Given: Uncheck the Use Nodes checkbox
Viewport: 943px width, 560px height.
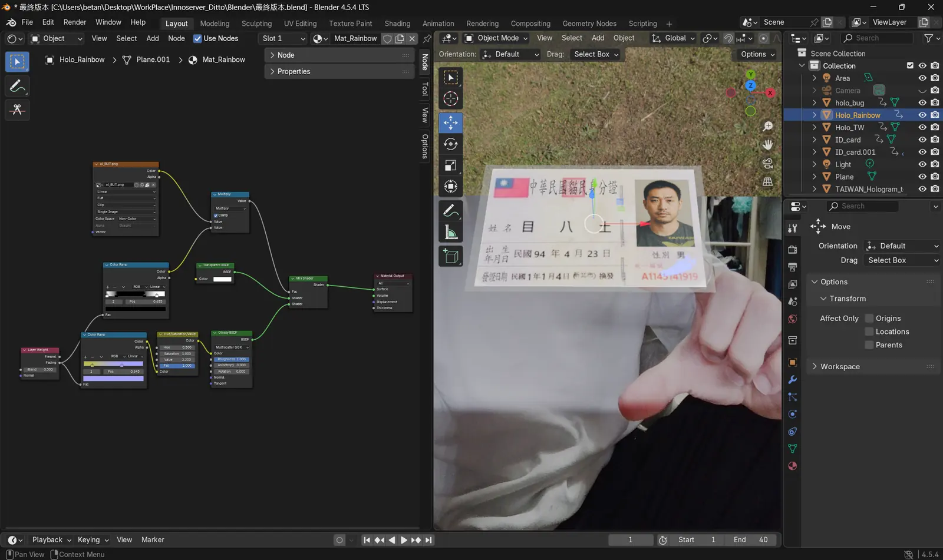Looking at the screenshot, I should [197, 39].
